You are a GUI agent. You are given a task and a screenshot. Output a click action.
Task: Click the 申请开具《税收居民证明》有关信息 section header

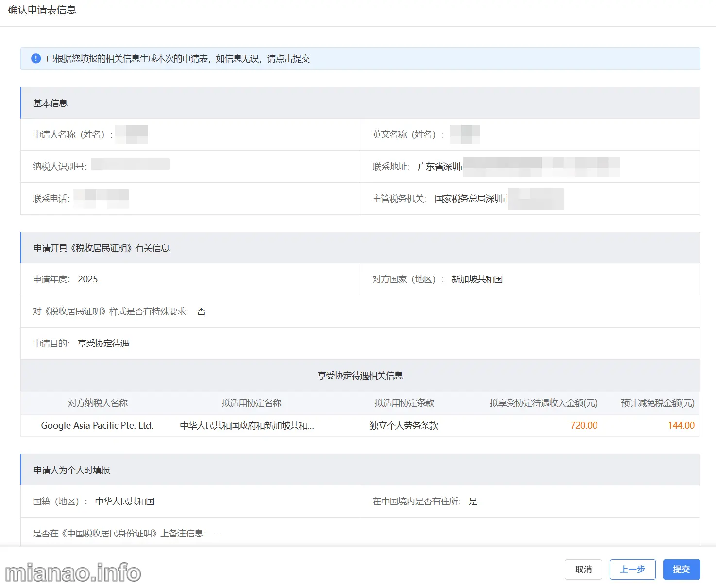(102, 248)
